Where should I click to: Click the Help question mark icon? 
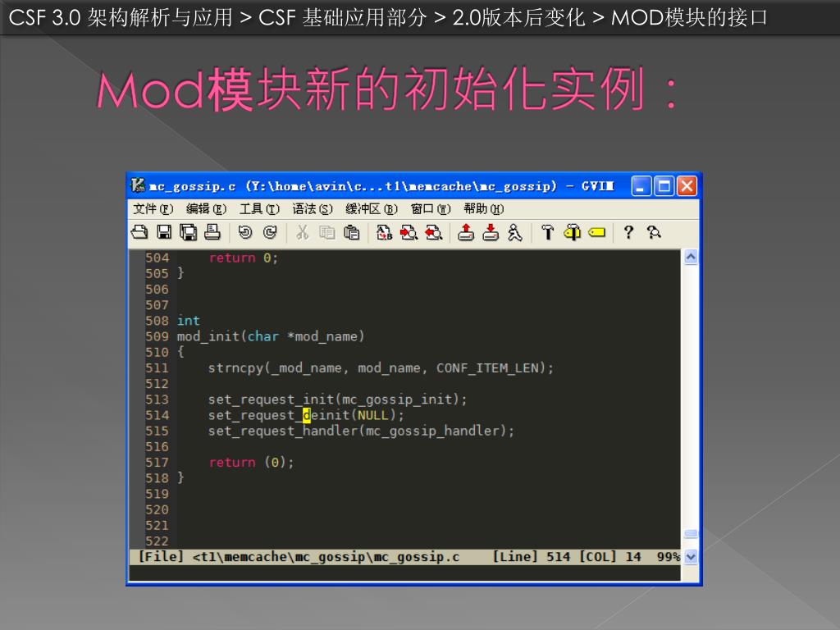click(x=628, y=232)
